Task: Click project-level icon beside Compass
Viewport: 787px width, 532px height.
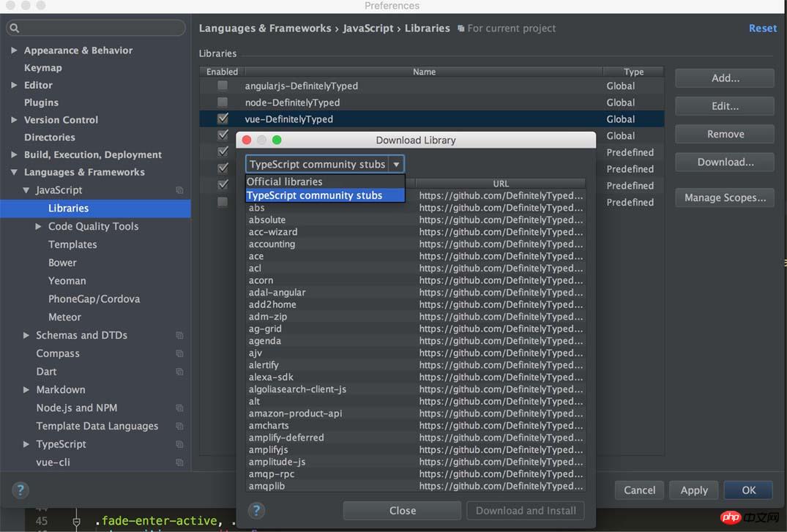Action: (x=179, y=353)
